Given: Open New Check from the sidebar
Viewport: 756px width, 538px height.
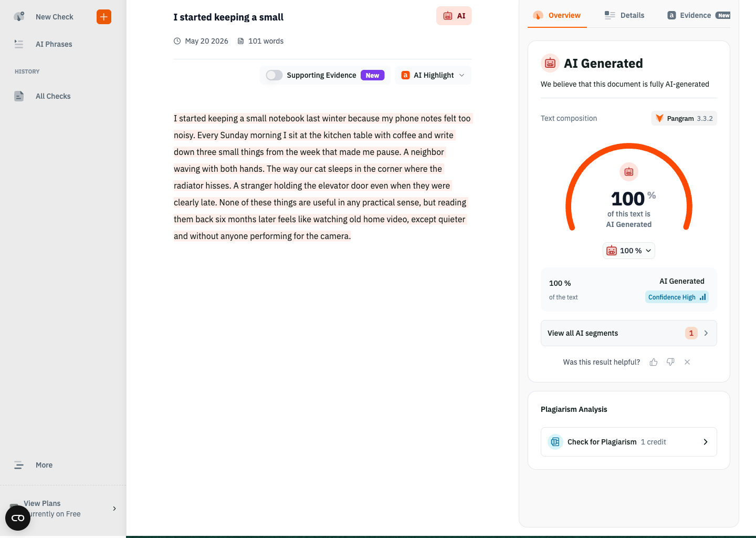Looking at the screenshot, I should click(x=54, y=17).
